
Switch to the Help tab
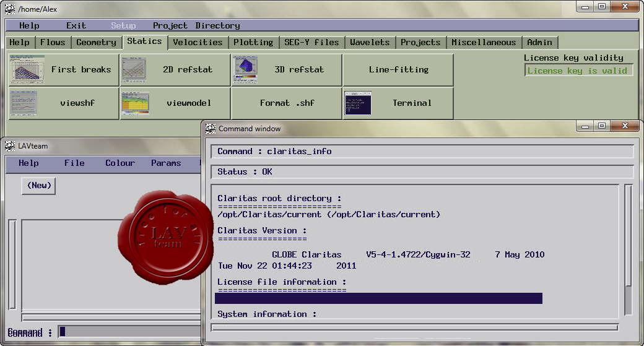click(19, 42)
